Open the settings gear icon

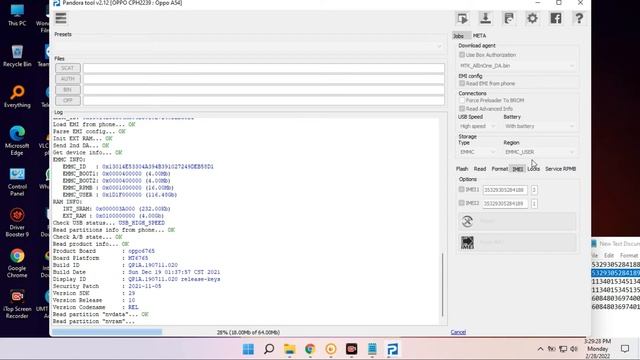click(x=532, y=18)
